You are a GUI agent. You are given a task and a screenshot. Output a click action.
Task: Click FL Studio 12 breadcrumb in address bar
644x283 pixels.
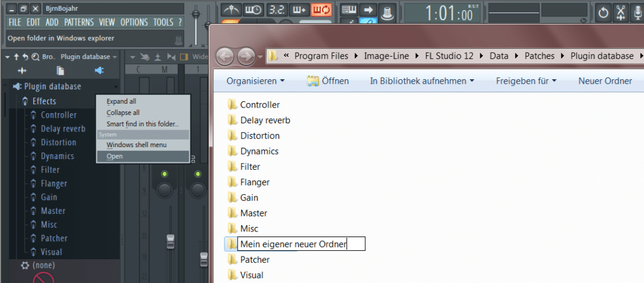449,56
